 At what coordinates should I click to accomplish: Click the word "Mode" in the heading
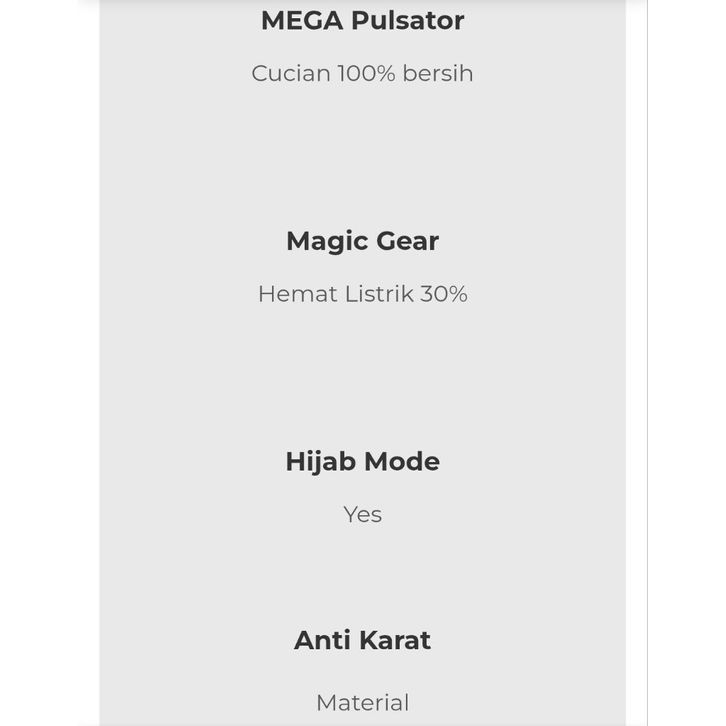[x=400, y=461]
